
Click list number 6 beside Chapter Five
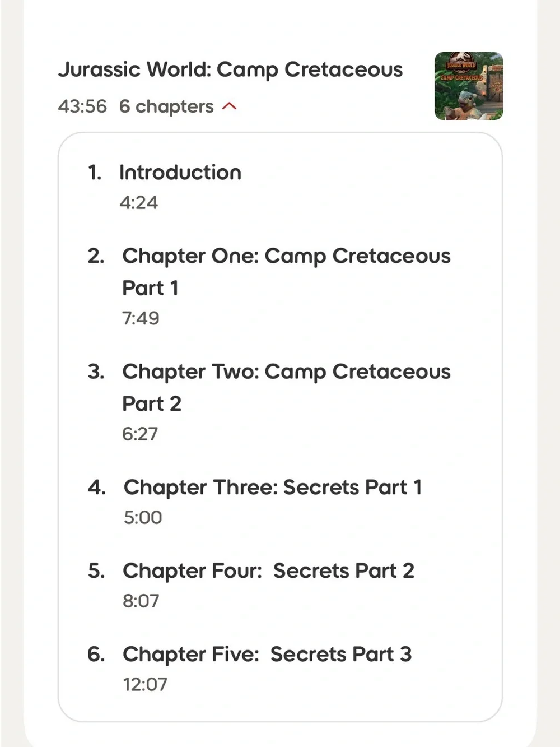pyautogui.click(x=96, y=654)
